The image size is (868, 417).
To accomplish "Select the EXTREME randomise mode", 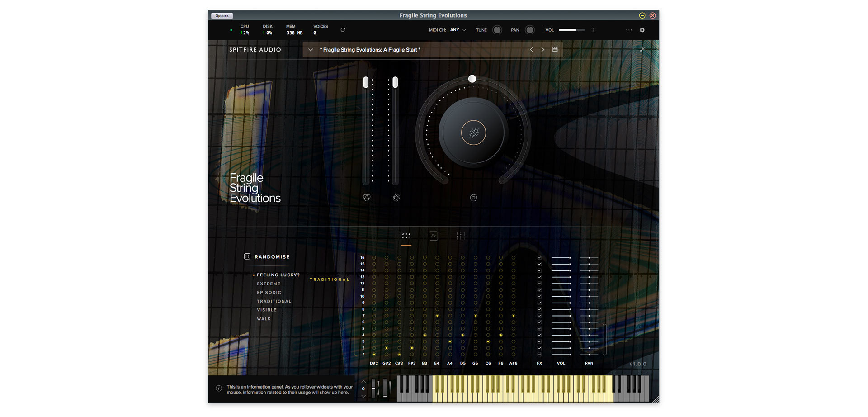I will pyautogui.click(x=269, y=284).
